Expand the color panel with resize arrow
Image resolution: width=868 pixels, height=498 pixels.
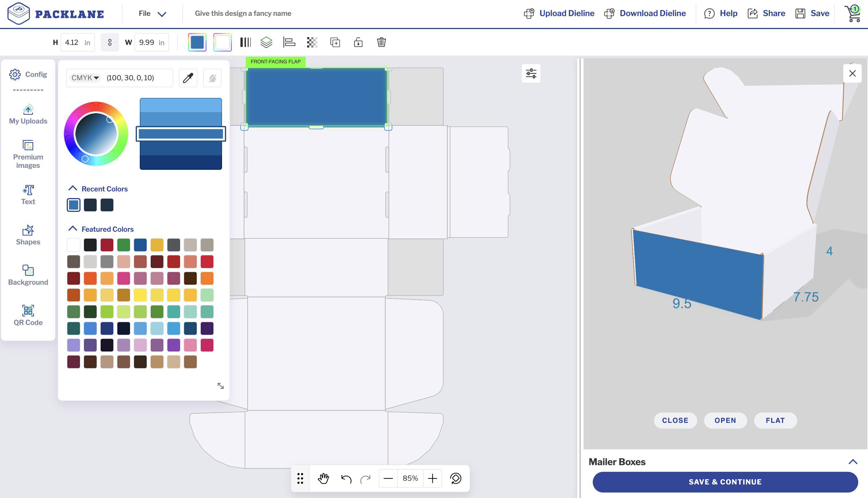pos(221,386)
